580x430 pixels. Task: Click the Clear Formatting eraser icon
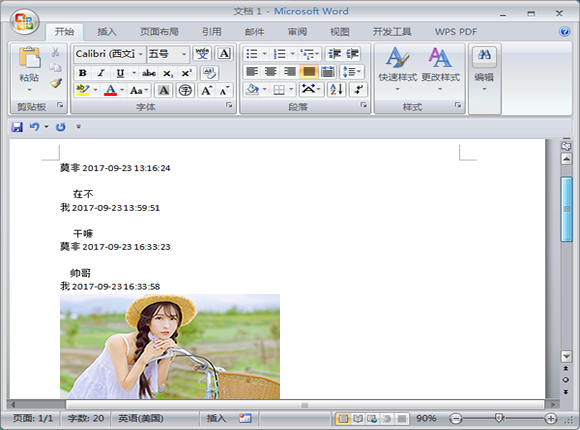tap(210, 73)
